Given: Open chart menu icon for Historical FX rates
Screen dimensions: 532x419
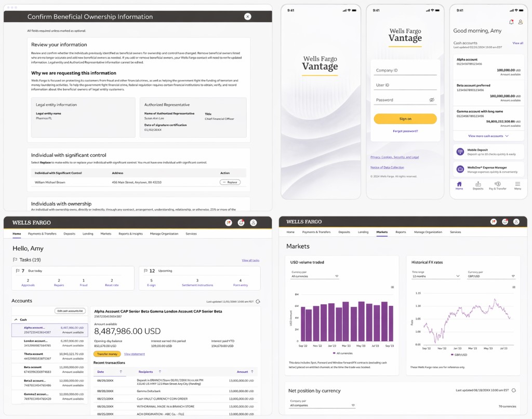Looking at the screenshot, I should 514,287.
